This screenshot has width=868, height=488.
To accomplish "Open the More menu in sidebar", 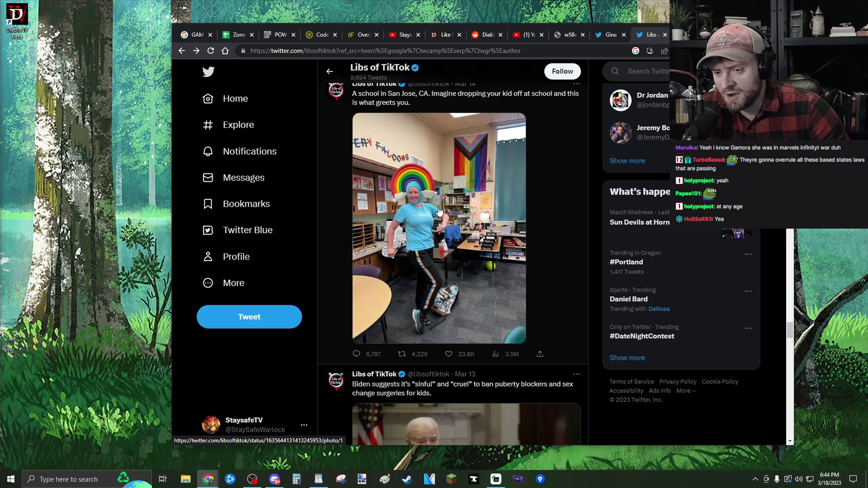I will [224, 283].
